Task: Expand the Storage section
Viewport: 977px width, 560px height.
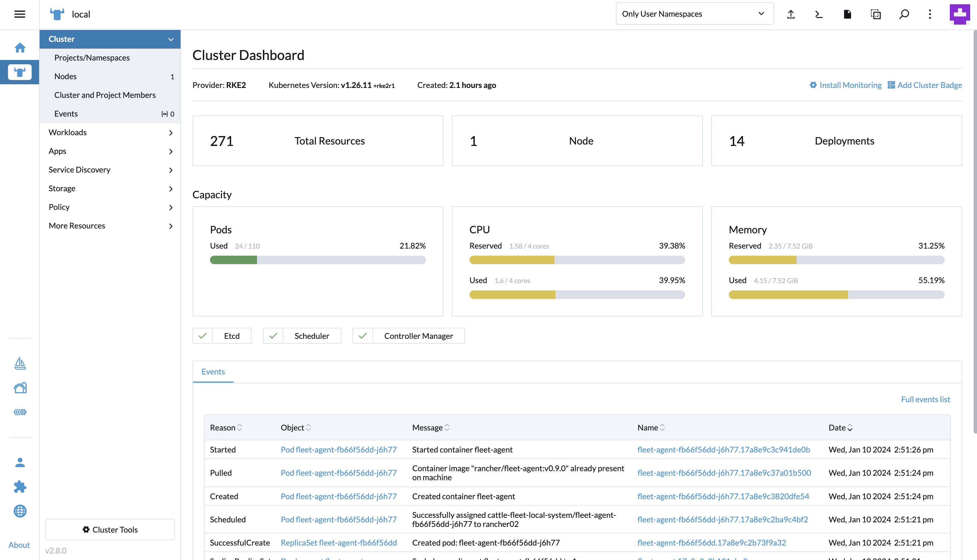Action: (110, 188)
